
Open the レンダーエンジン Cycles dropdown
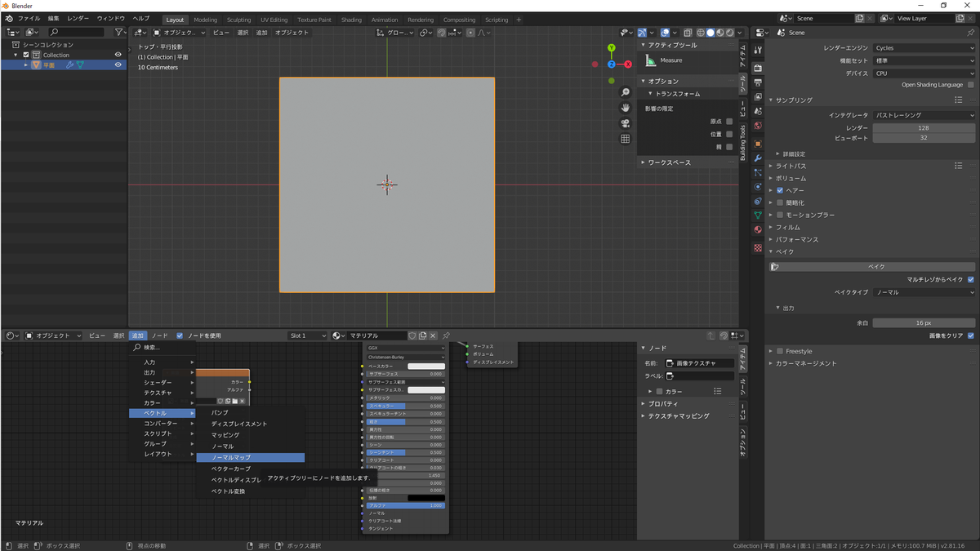(x=924, y=48)
